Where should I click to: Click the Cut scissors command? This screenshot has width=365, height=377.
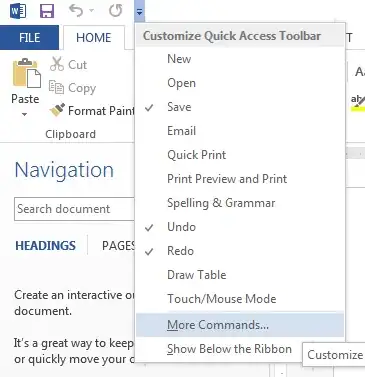pos(68,64)
